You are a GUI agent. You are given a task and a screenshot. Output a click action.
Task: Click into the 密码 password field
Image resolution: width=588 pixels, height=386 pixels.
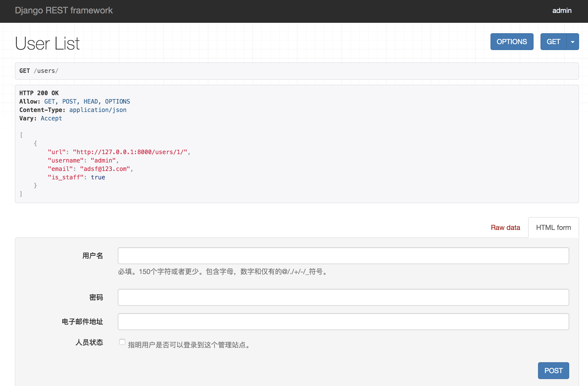pos(343,297)
